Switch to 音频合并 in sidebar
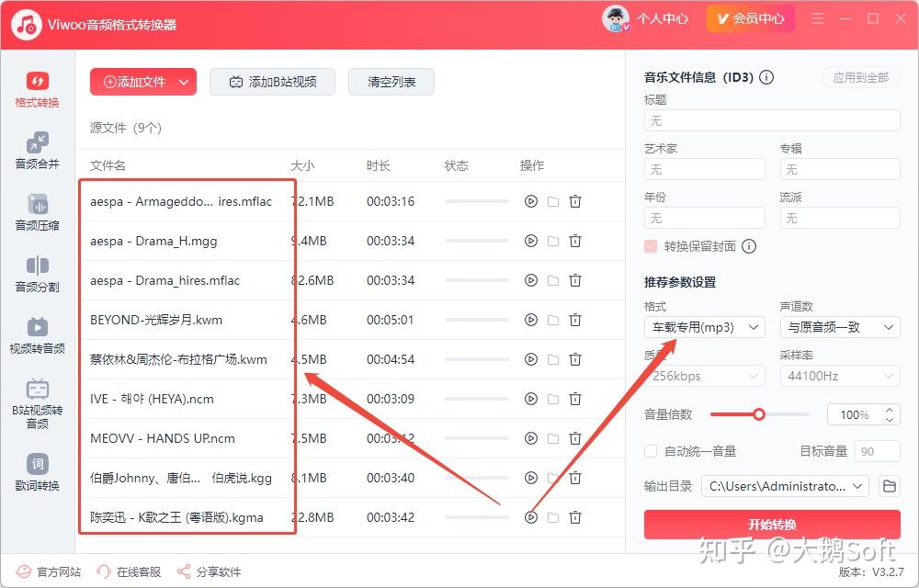The height and width of the screenshot is (588, 919). (x=37, y=151)
